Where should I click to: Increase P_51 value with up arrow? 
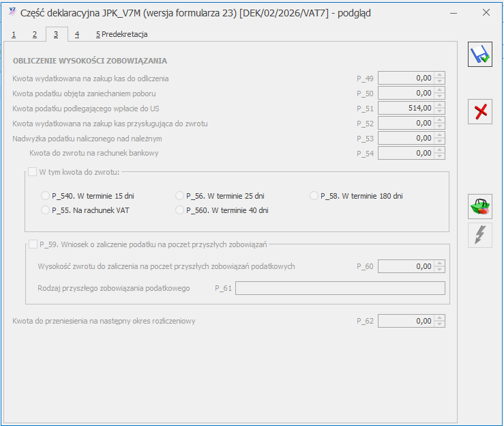point(440,105)
